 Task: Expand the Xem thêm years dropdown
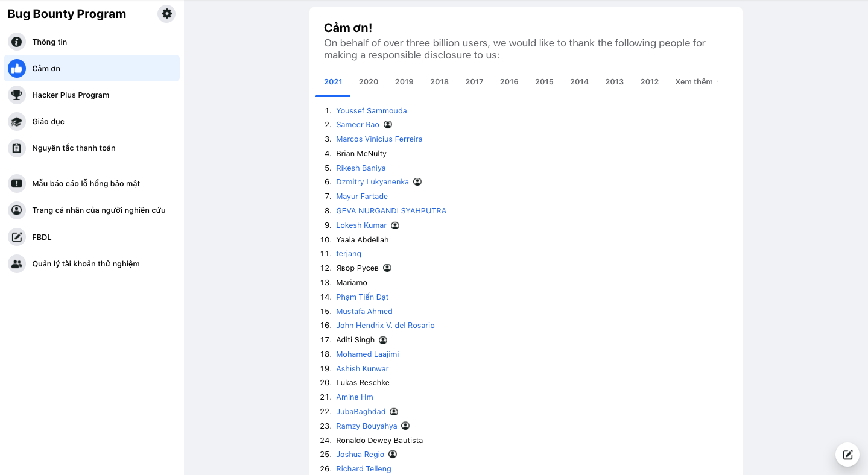tap(695, 82)
